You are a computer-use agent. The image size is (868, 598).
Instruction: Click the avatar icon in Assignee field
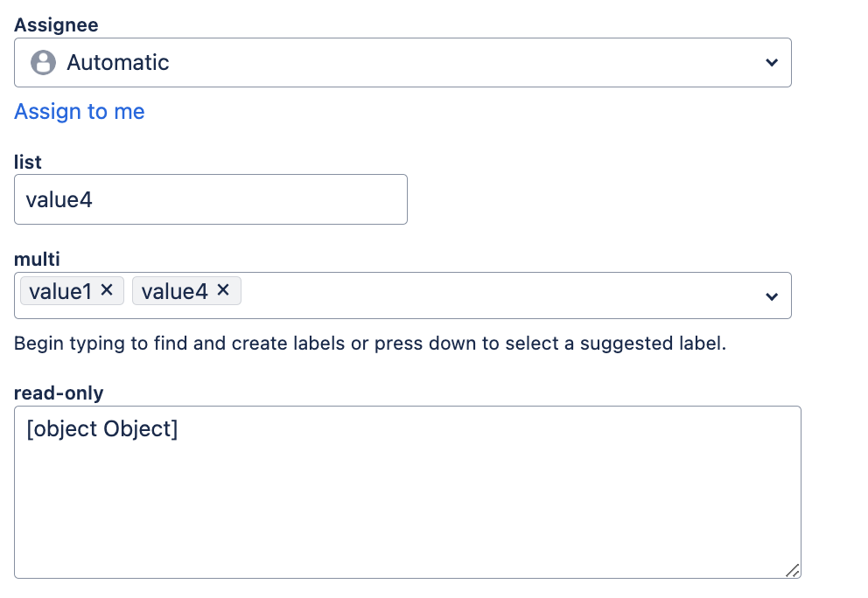[x=43, y=63]
